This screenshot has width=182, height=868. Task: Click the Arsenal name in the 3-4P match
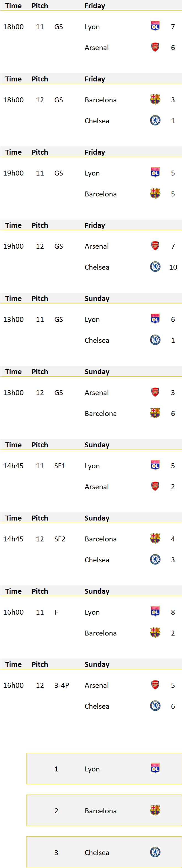coord(97,685)
